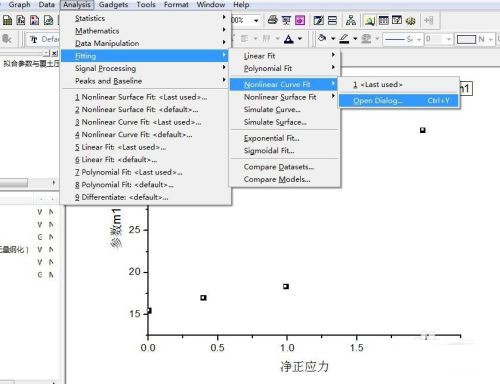Viewport: 500px width, 384px height.
Task: Click the Text tool T icon
Action: (x=34, y=39)
